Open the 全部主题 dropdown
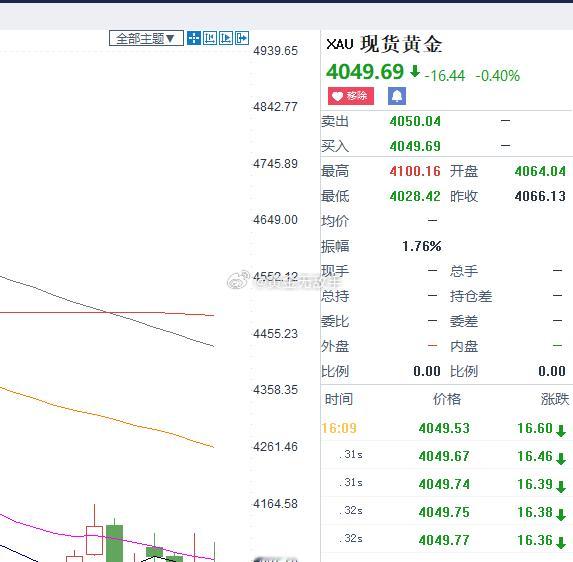 146,38
